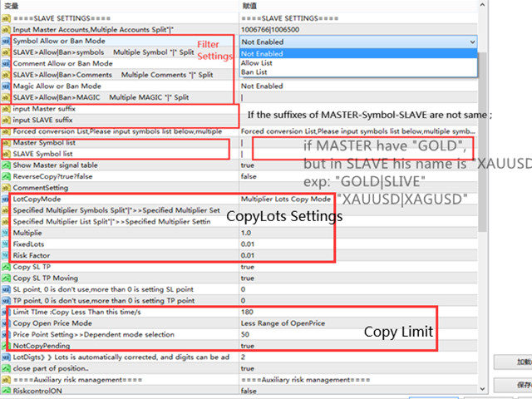Click the icon next to LotCopyMode
532x399 pixels.
(x=6, y=199)
